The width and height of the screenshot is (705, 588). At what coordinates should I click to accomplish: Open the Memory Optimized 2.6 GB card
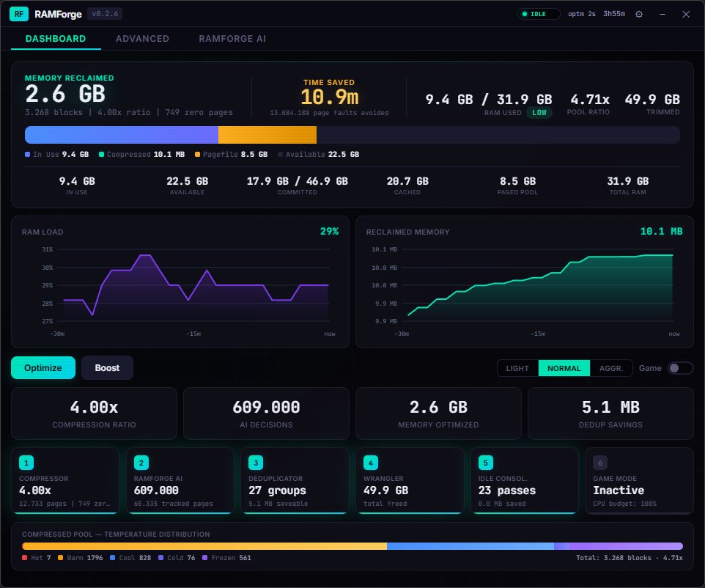[438, 414]
